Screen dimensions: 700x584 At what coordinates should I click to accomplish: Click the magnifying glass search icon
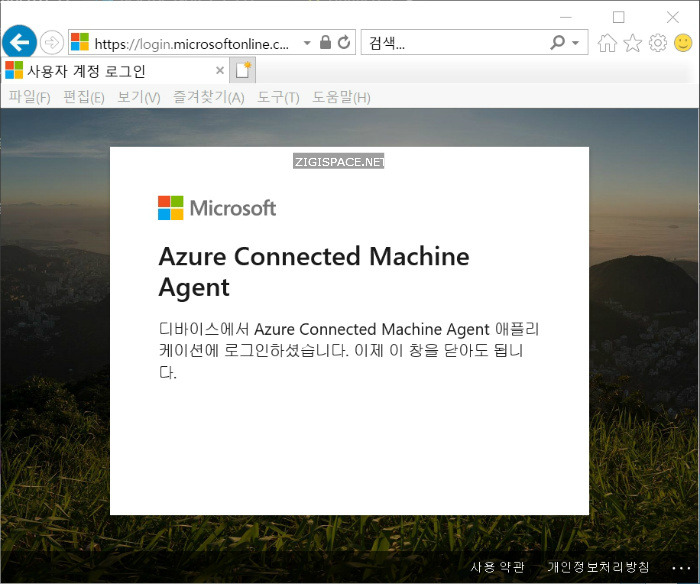(558, 43)
